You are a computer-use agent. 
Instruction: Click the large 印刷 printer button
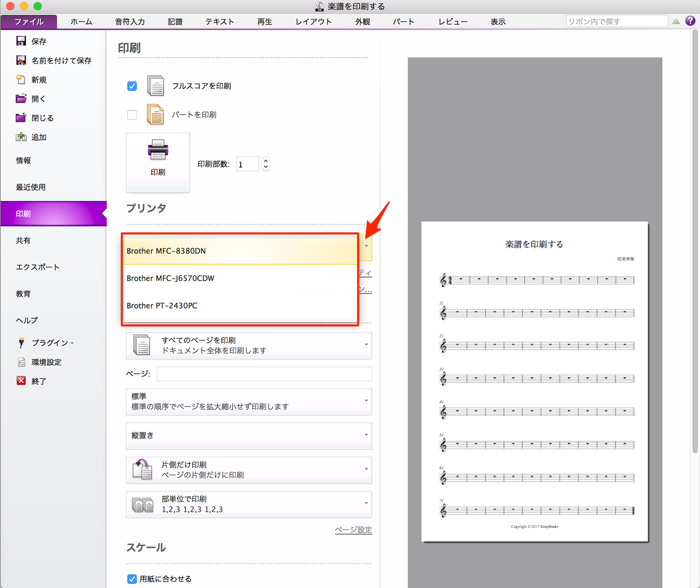coord(158,162)
